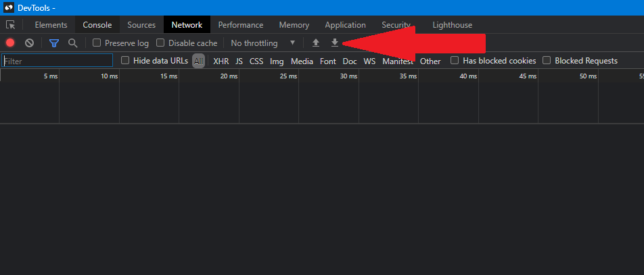Screen dimensions: 644x275
Task: Clear the network log
Action: click(29, 43)
